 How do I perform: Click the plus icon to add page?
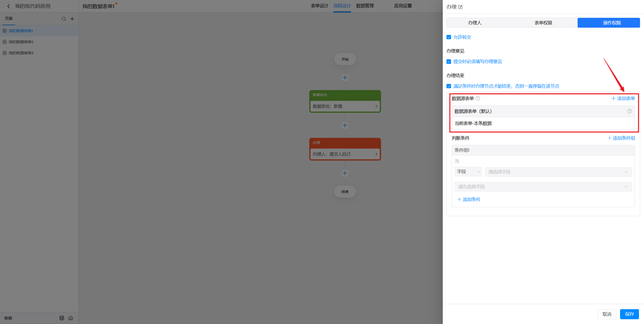[72, 19]
